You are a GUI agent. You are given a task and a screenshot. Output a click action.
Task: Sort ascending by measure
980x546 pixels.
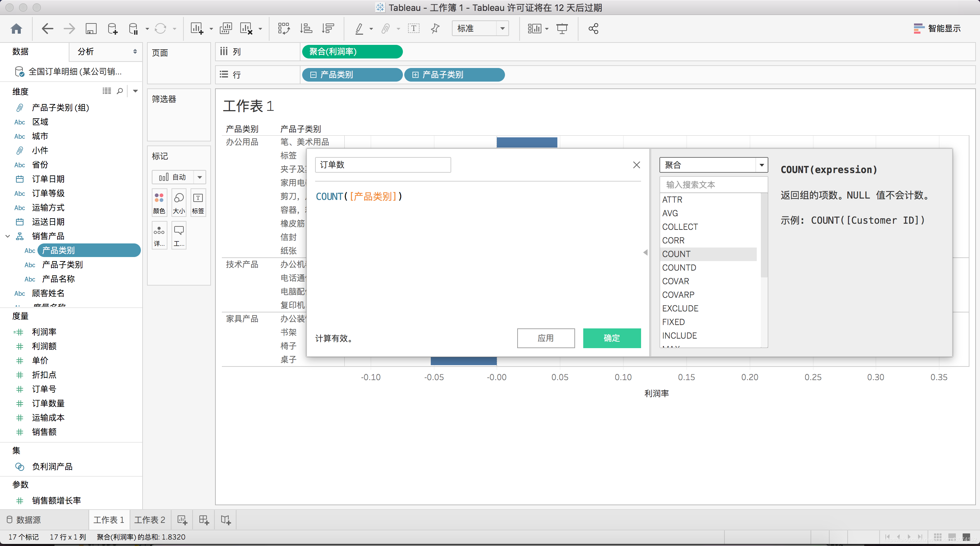click(x=306, y=29)
